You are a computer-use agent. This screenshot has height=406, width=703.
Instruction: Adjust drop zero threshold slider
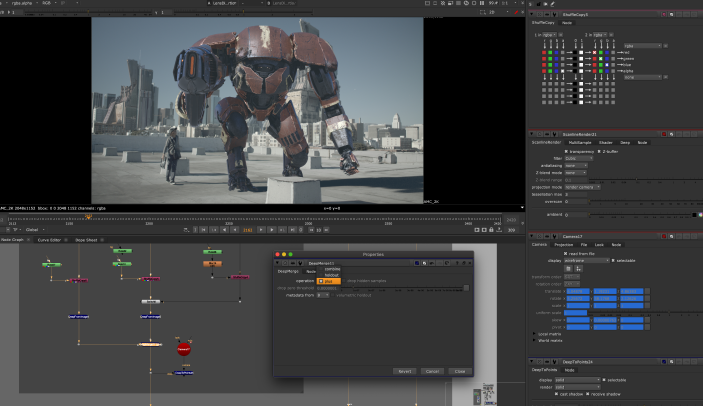click(403, 289)
